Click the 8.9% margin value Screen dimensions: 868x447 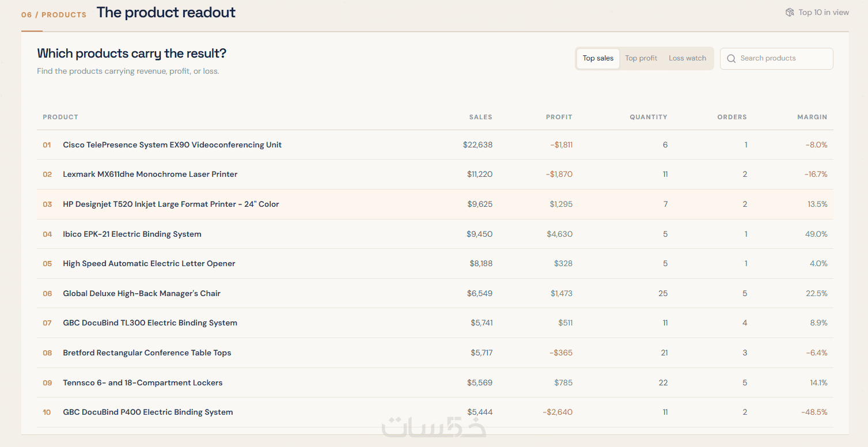click(x=818, y=323)
